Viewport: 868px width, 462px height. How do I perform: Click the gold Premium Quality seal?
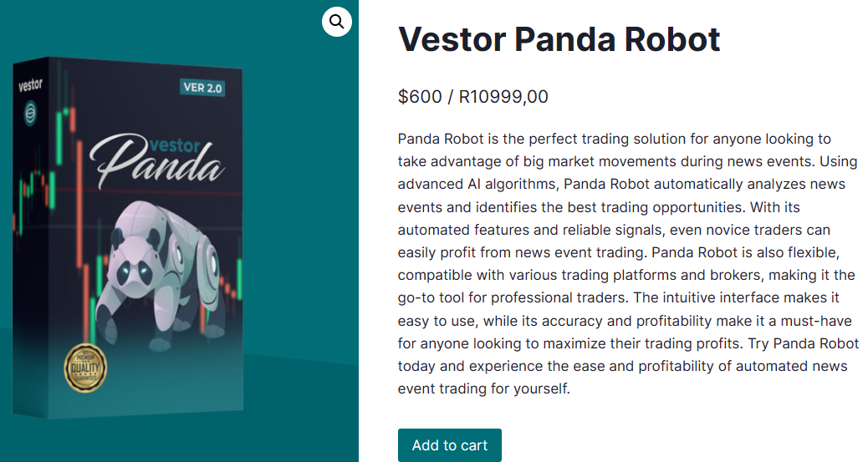point(85,368)
